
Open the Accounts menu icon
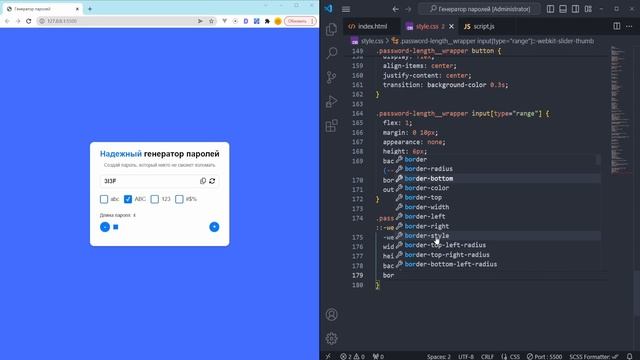point(331,315)
